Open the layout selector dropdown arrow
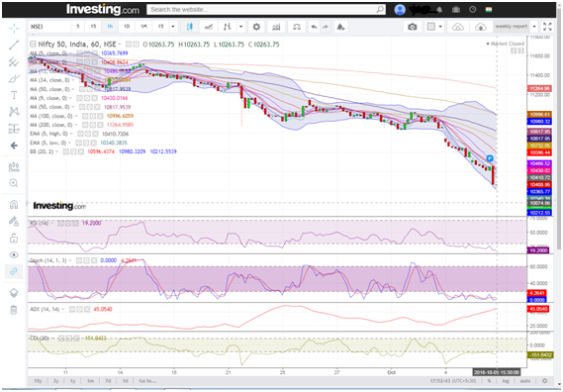563x392 pixels. click(x=440, y=27)
